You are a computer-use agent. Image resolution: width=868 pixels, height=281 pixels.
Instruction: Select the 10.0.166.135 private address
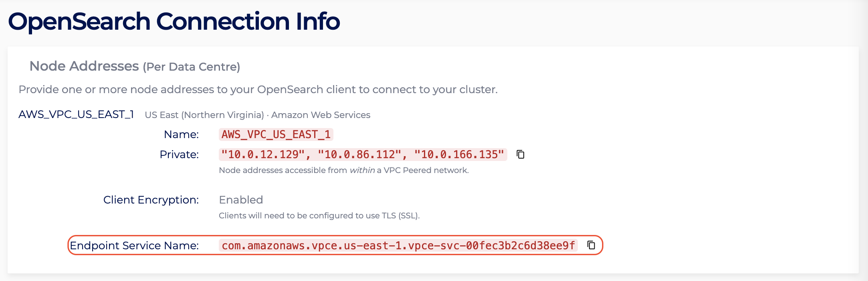pos(459,155)
